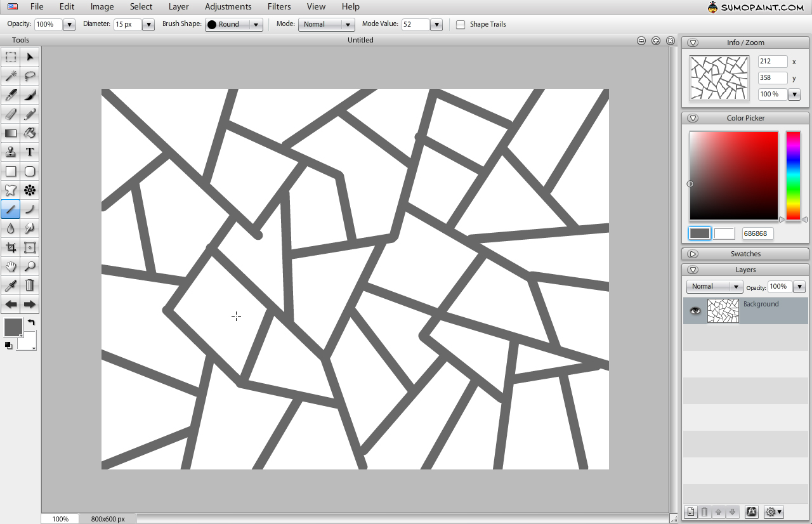812x524 pixels.
Task: Open the Opacity dropdown in options bar
Action: 69,25
